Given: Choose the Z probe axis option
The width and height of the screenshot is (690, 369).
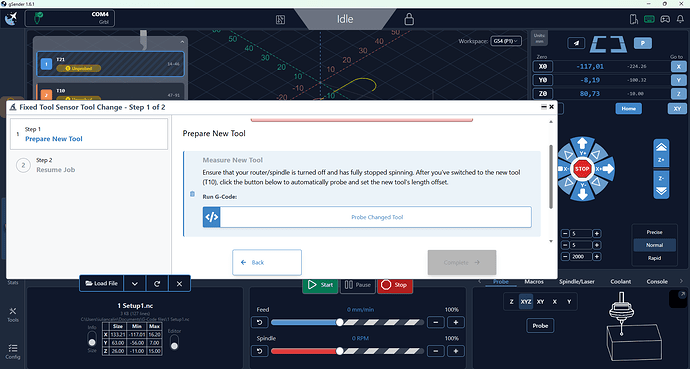Looking at the screenshot, I should tap(511, 302).
